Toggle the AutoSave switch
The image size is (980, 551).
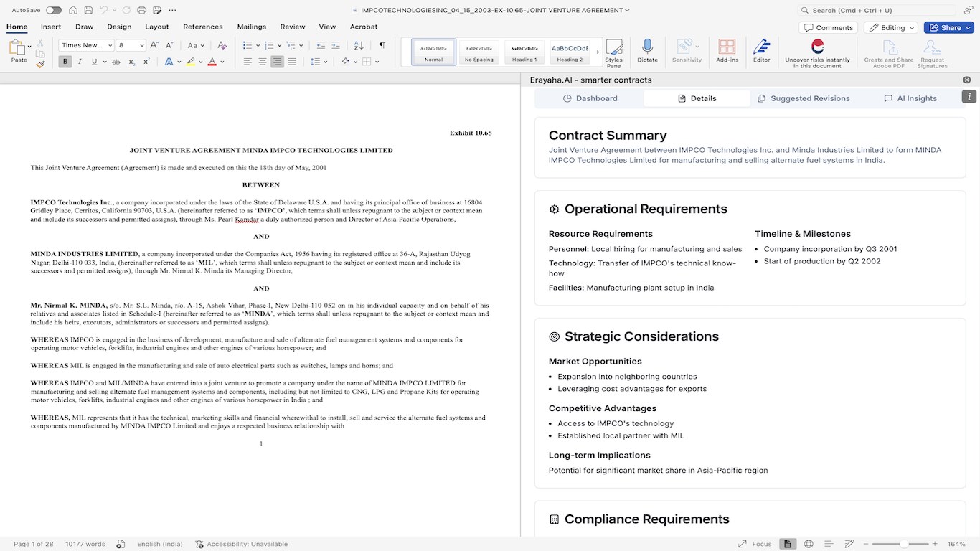53,10
